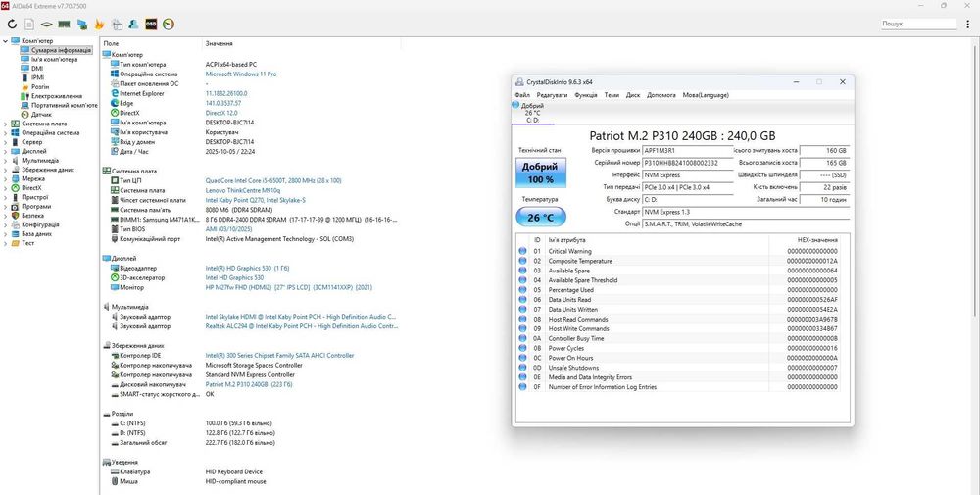The height and width of the screenshot is (495, 980).
Task: Expand the Дисплей tree node
Action: pyautogui.click(x=5, y=151)
